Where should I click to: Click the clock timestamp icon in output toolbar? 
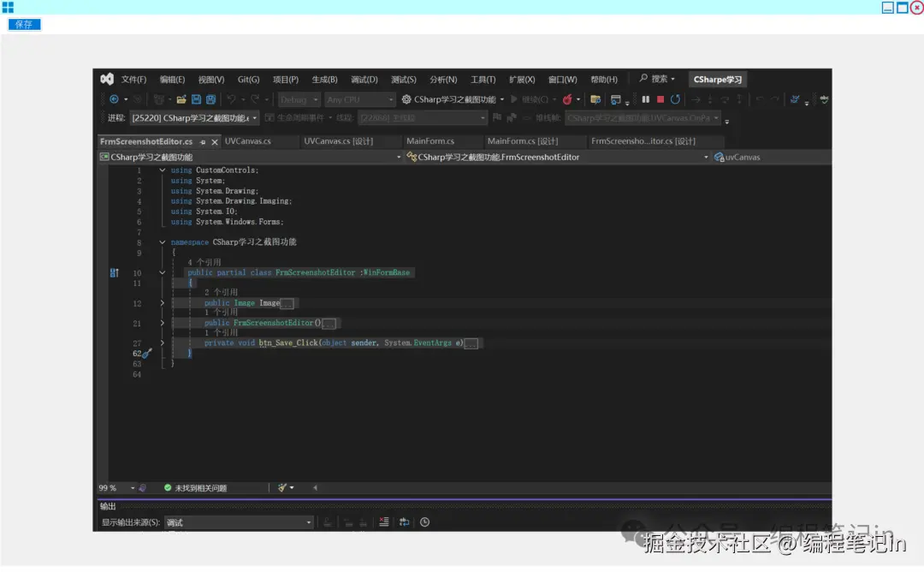click(425, 521)
